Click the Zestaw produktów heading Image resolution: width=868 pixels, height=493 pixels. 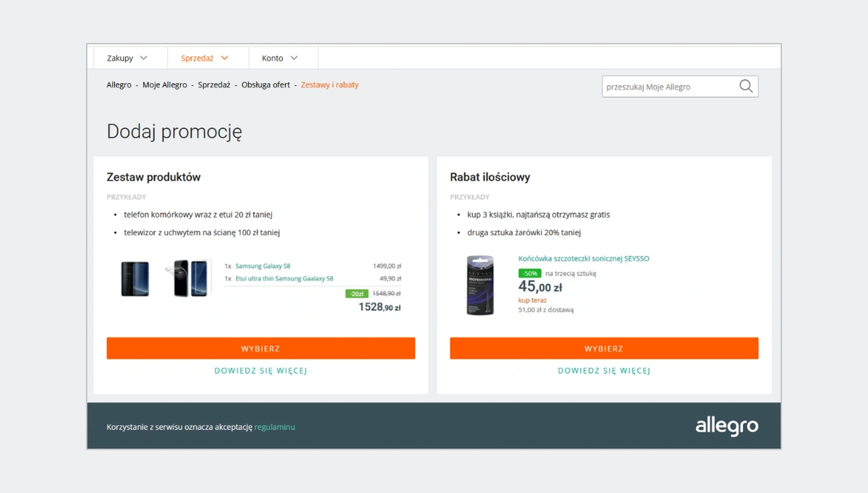153,177
